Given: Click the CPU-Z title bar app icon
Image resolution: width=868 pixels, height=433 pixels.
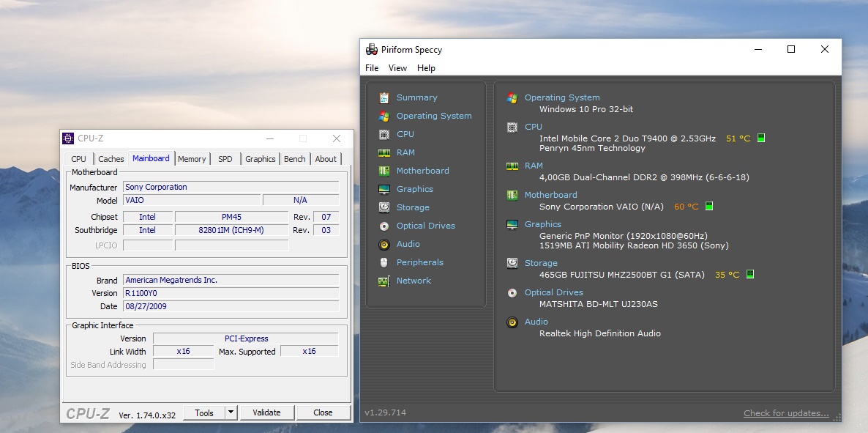Looking at the screenshot, I should (x=68, y=138).
